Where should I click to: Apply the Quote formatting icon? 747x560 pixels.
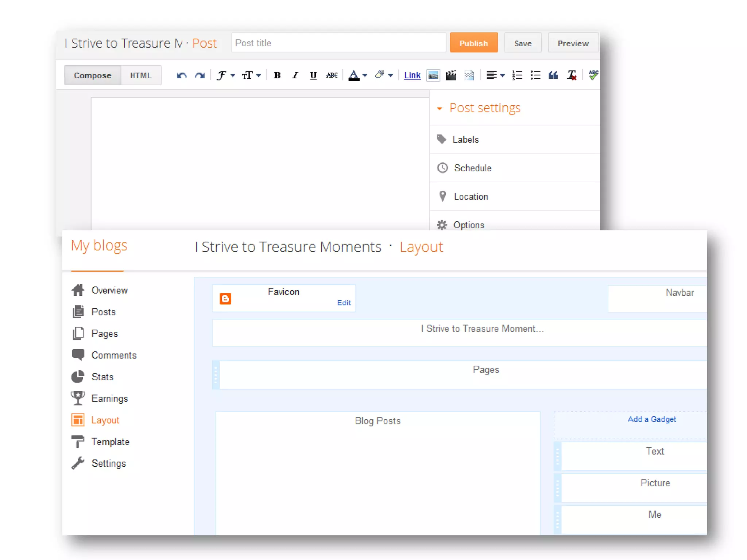pyautogui.click(x=553, y=75)
